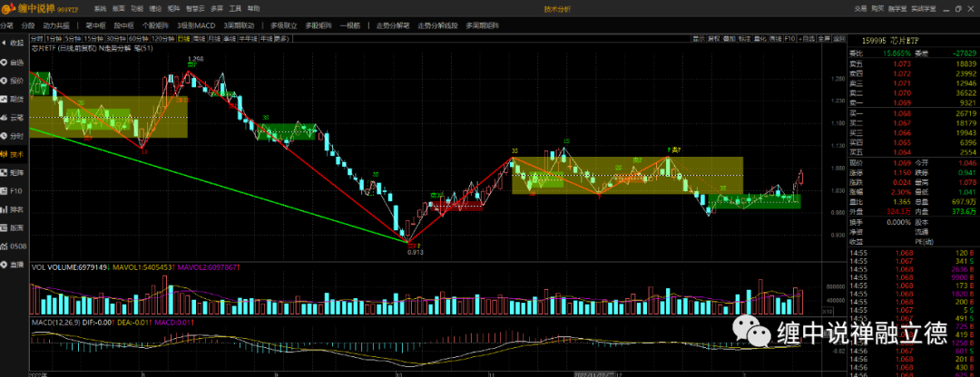Open the 自选 watchlist sidebar item
This screenshot has width=980, height=377.
13,63
